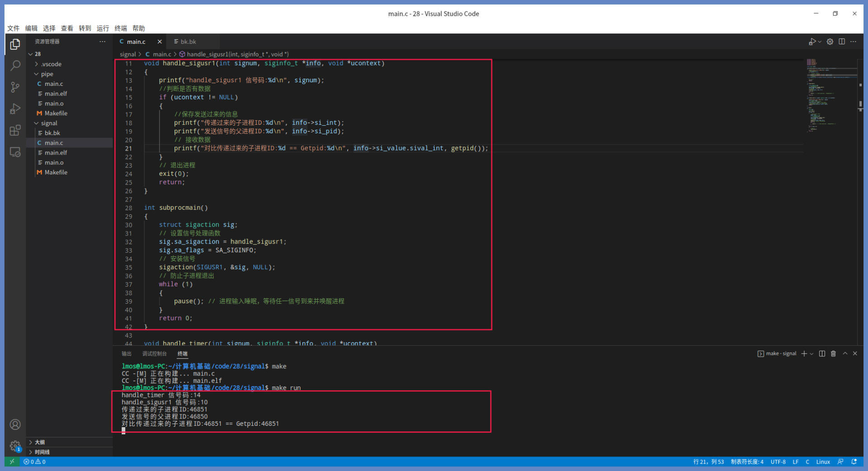The height and width of the screenshot is (471, 868).
Task: Maximize the terminal panel size
Action: pos(844,353)
